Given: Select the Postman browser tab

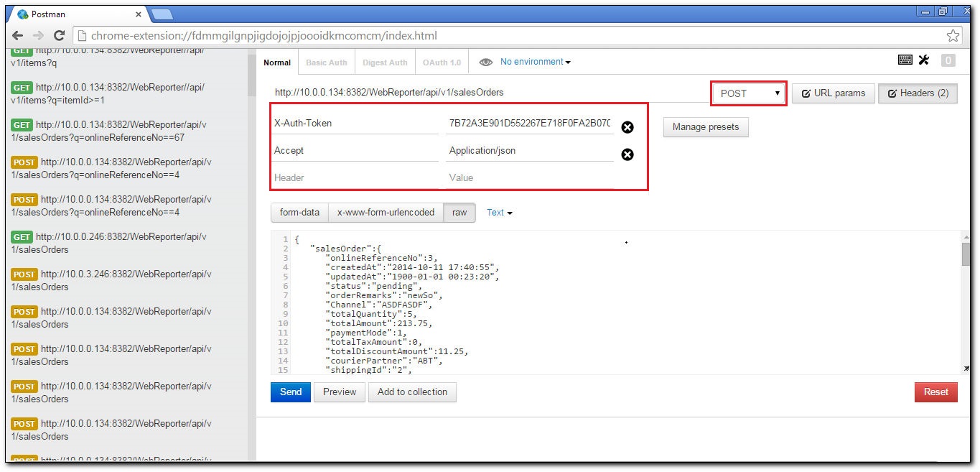Looking at the screenshot, I should pos(76,14).
